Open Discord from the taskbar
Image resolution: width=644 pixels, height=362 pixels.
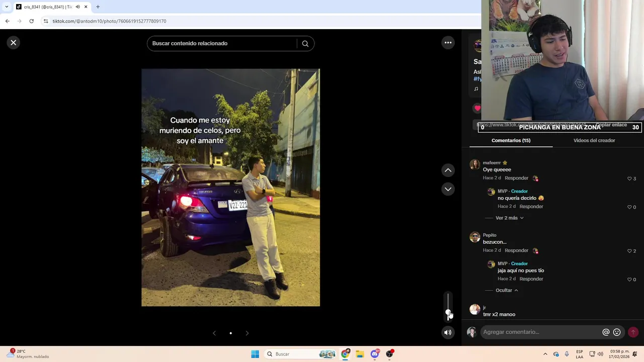click(375, 354)
